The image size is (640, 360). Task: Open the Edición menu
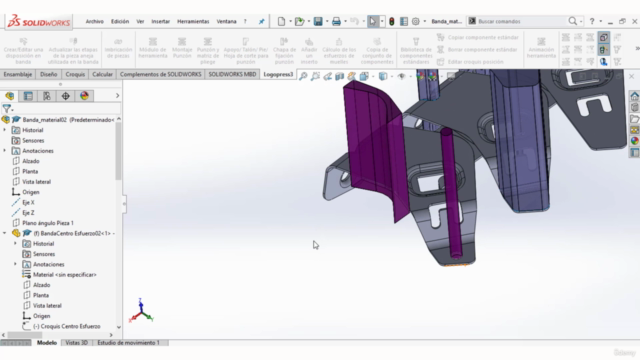120,21
